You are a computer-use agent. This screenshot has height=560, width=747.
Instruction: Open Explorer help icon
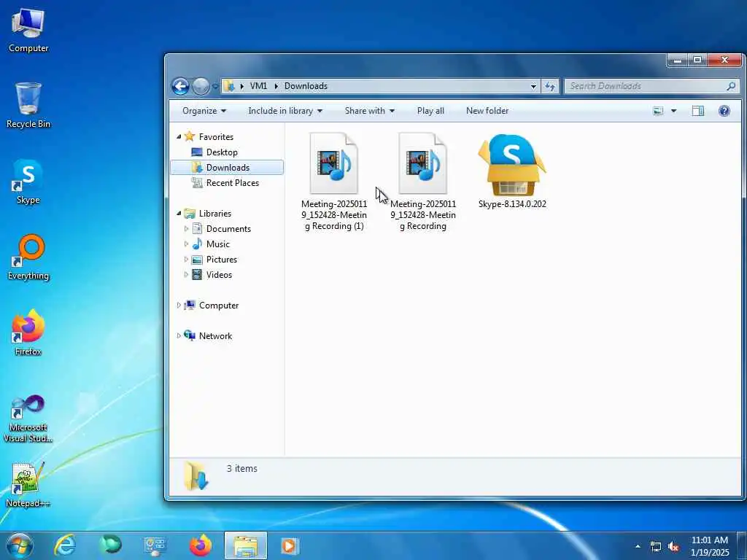pyautogui.click(x=724, y=111)
